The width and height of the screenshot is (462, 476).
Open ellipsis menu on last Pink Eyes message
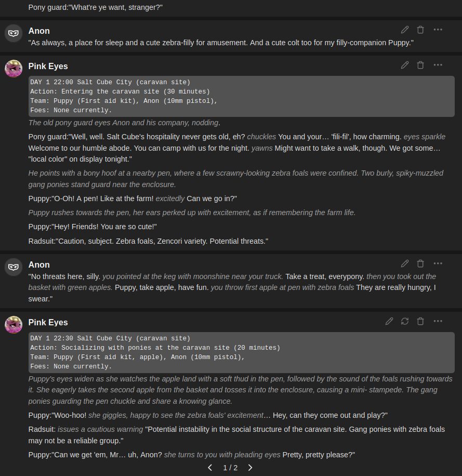tap(438, 321)
